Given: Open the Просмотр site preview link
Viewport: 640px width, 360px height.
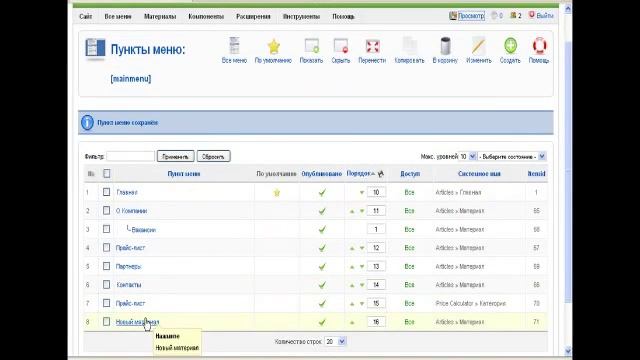Looking at the screenshot, I should point(471,16).
